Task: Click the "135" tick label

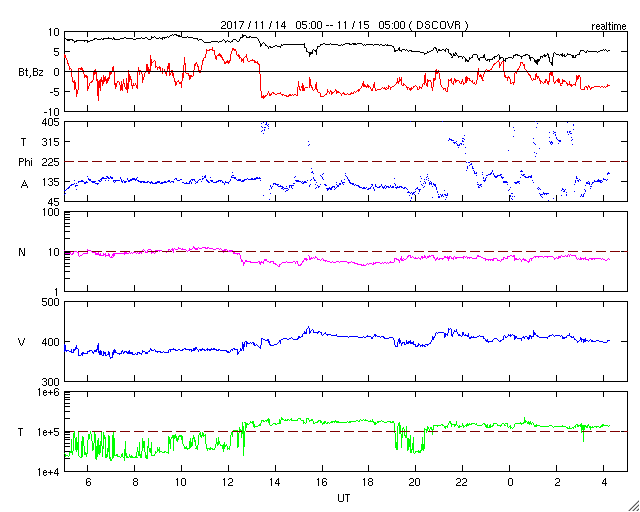Action: click(x=51, y=182)
